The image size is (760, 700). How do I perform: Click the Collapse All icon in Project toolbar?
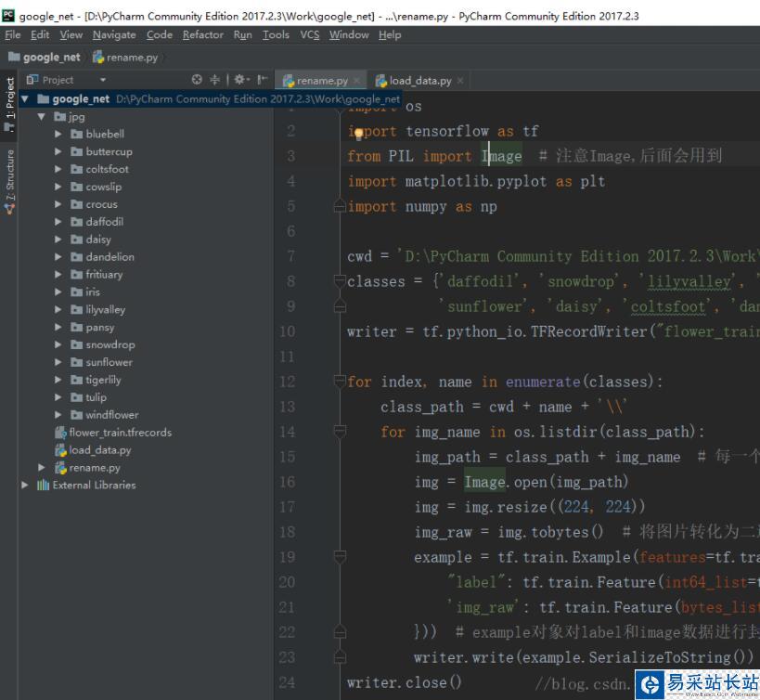pos(216,81)
